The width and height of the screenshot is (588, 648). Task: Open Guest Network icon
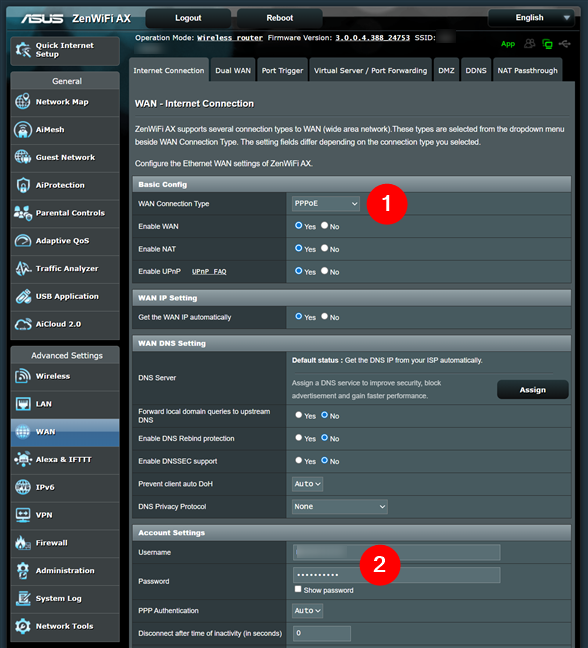23,157
